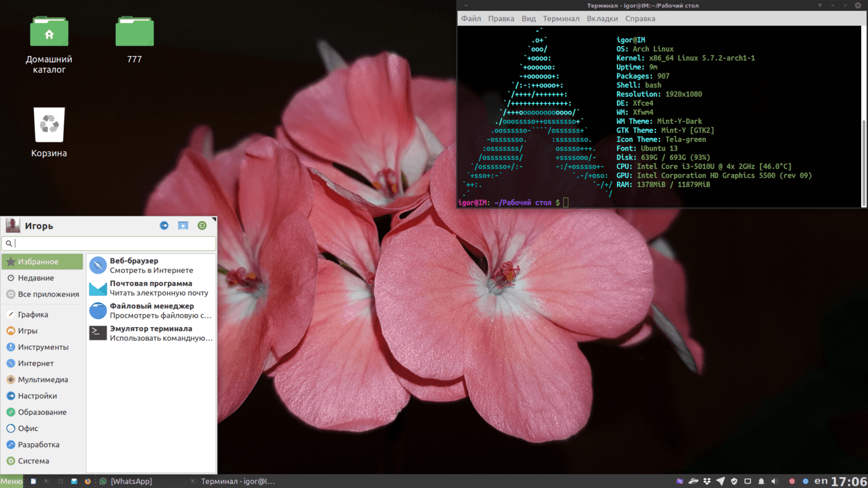Image resolution: width=868 pixels, height=488 pixels.
Task: Open terminal Справка menu
Action: pos(640,19)
